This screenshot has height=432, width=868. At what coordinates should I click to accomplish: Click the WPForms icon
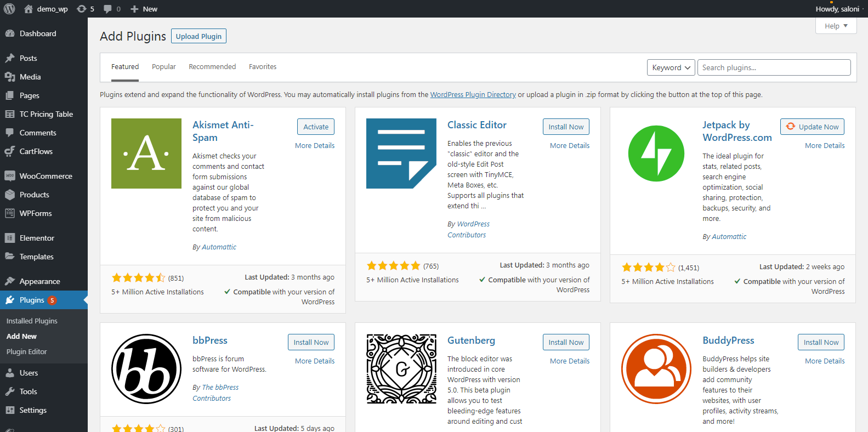[10, 213]
